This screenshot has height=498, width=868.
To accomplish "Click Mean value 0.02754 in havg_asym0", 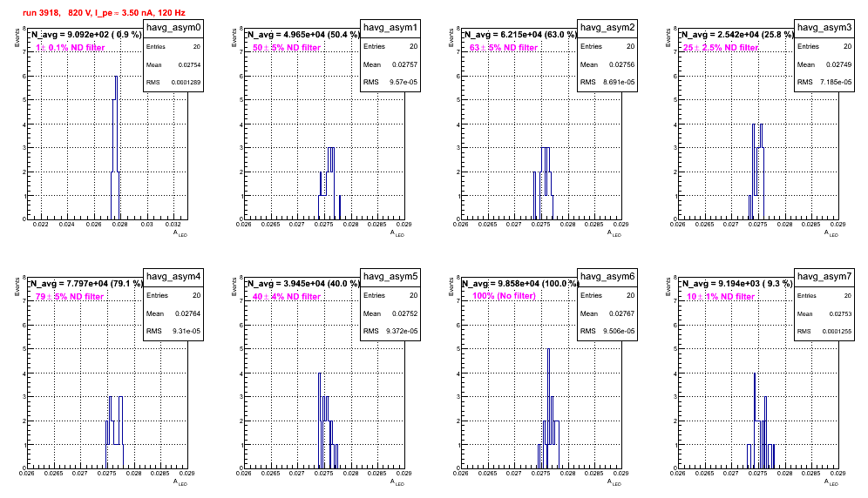I will point(189,64).
